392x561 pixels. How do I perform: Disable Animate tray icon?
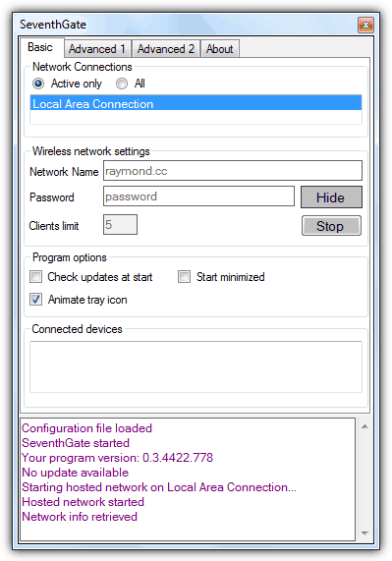pyautogui.click(x=35, y=299)
